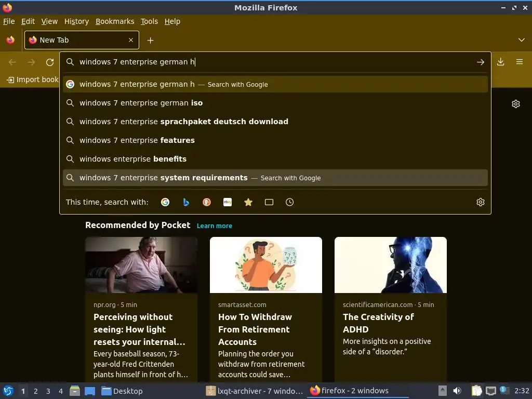532x399 pixels.
Task: Switch to virtual desktop 3
Action: 48,391
